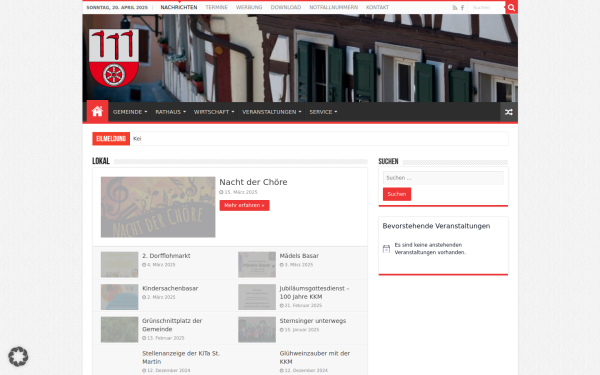
Task: Open cookie settings flower icon
Action: pyautogui.click(x=18, y=356)
